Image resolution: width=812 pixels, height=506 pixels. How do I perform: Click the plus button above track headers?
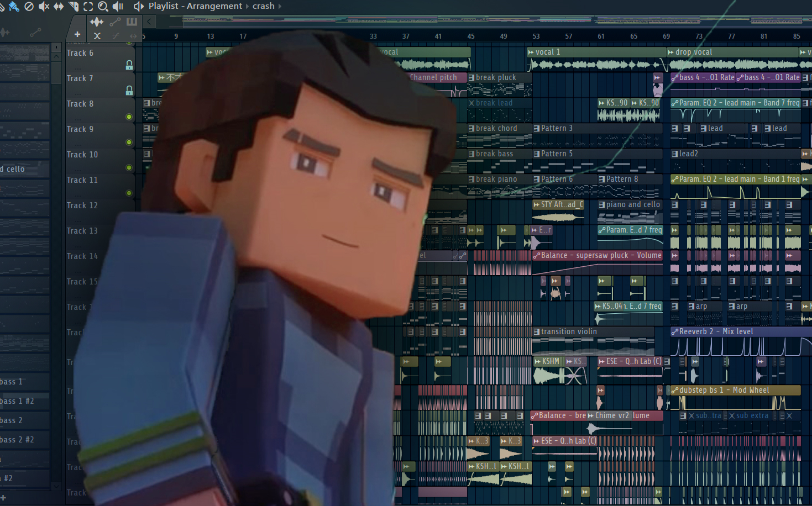tap(77, 34)
